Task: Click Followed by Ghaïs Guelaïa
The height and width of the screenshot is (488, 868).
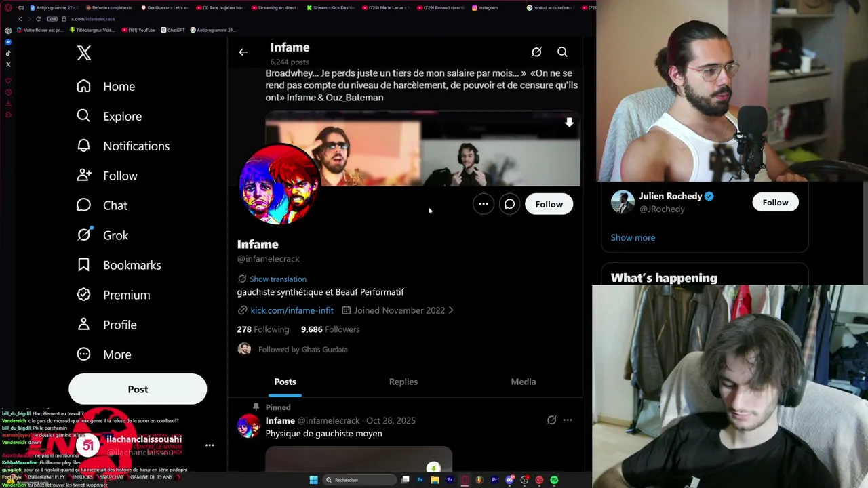Action: [x=302, y=349]
